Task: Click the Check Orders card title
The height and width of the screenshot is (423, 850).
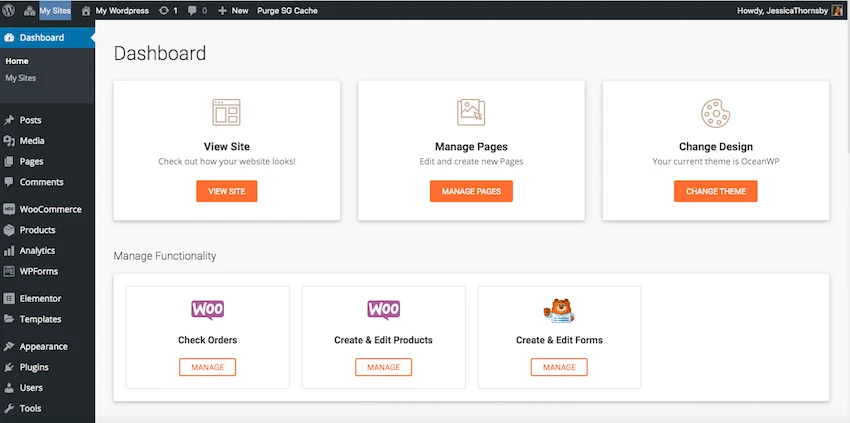Action: tap(208, 341)
